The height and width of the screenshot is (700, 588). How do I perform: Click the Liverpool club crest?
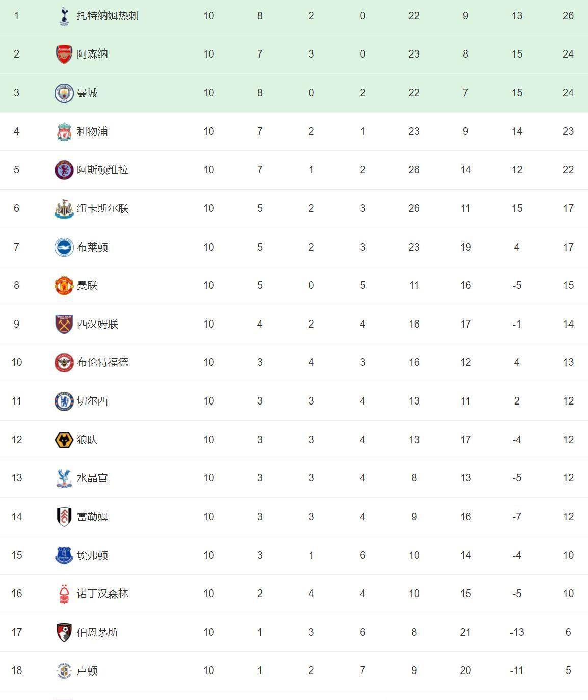tap(64, 131)
